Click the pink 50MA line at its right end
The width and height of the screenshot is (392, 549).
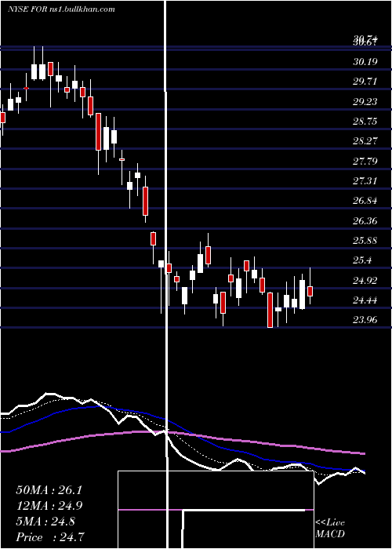pyautogui.click(x=363, y=453)
